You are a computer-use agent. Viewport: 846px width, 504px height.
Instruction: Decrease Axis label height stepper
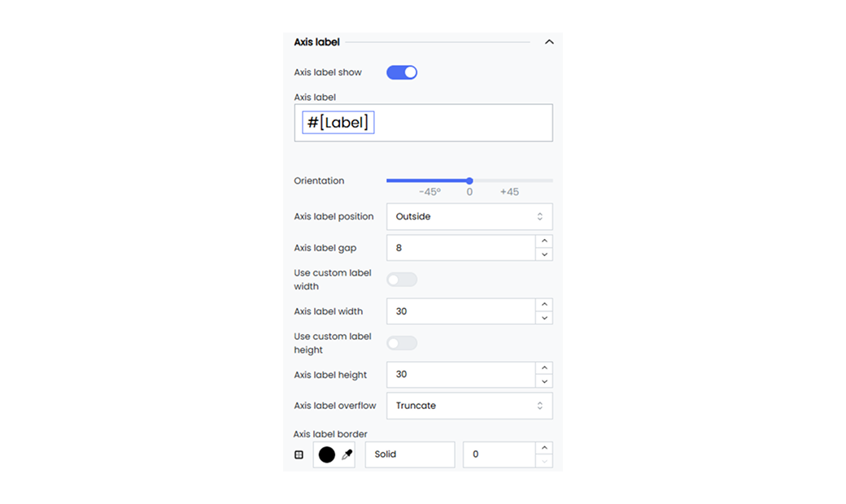point(544,381)
